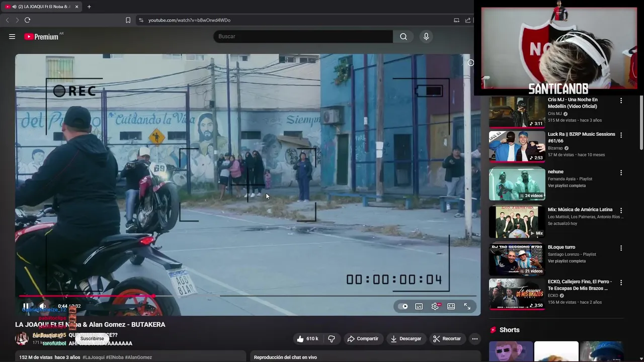Dislike the video
The image size is (644, 362).
pyautogui.click(x=332, y=339)
